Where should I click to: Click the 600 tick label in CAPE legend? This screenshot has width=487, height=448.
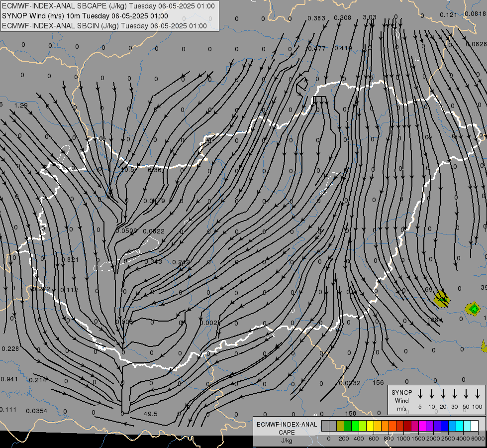(374, 439)
